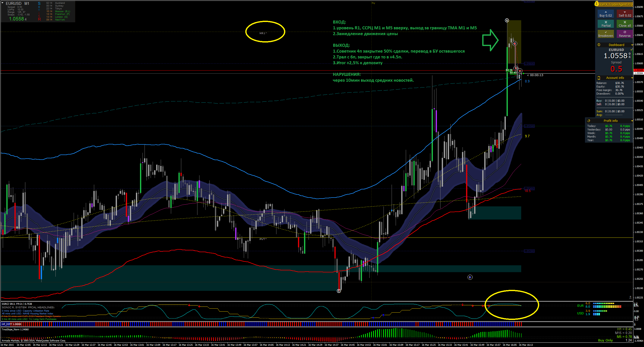Click the red 1.05589 price axis tag

point(639,70)
